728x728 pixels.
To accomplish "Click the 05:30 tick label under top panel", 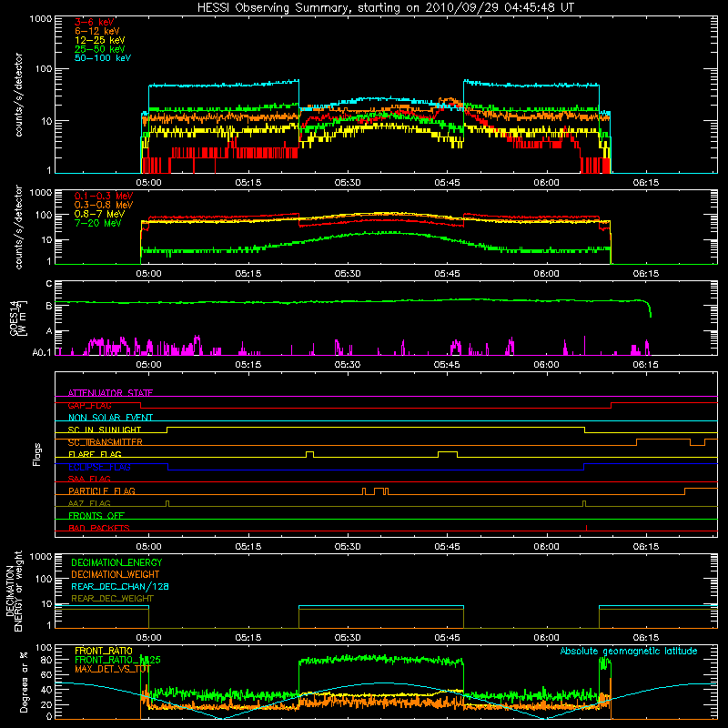I will point(348,183).
